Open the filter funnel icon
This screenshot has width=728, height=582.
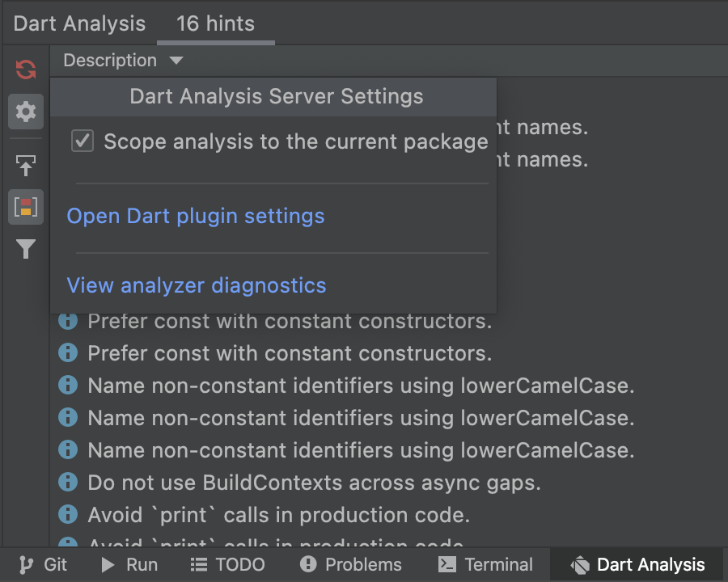pyautogui.click(x=26, y=249)
